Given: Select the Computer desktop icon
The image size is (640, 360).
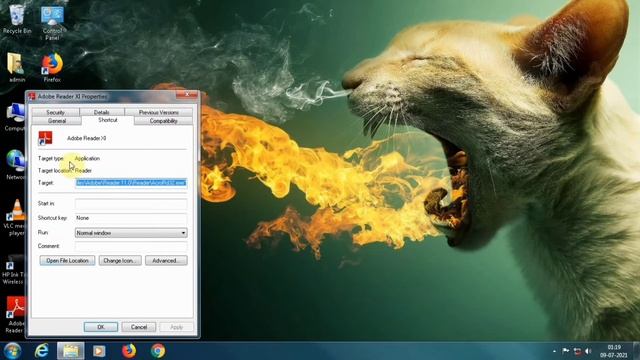Looking at the screenshot, I should 14,117.
